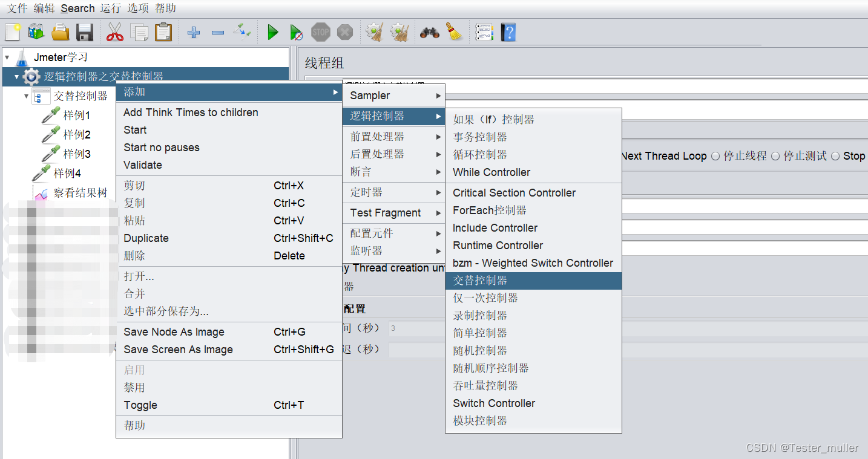The height and width of the screenshot is (459, 868).
Task: Click Validate in the context menu
Action: coord(229,165)
